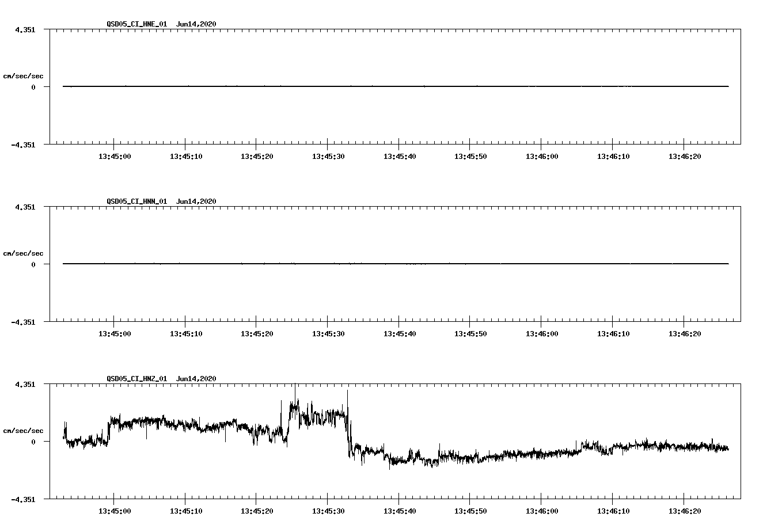Click the 13:46:20 time label under HNN plot
The image size is (782, 532).
(x=684, y=334)
